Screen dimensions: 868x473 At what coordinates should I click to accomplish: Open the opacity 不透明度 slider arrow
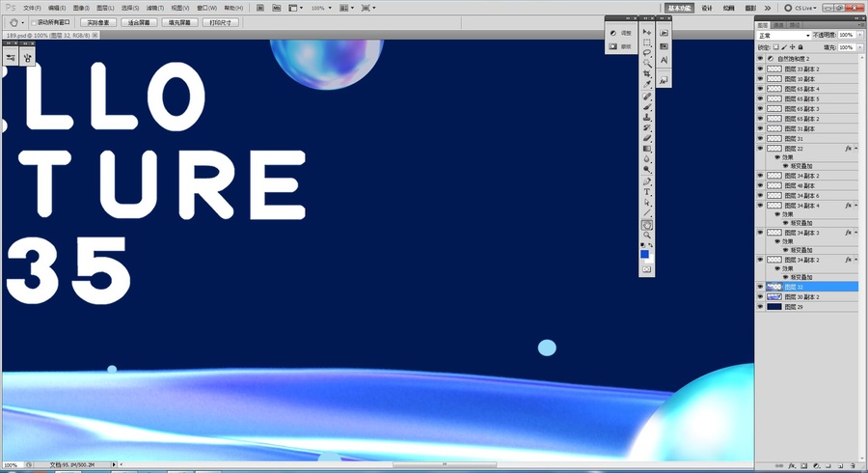click(x=860, y=35)
